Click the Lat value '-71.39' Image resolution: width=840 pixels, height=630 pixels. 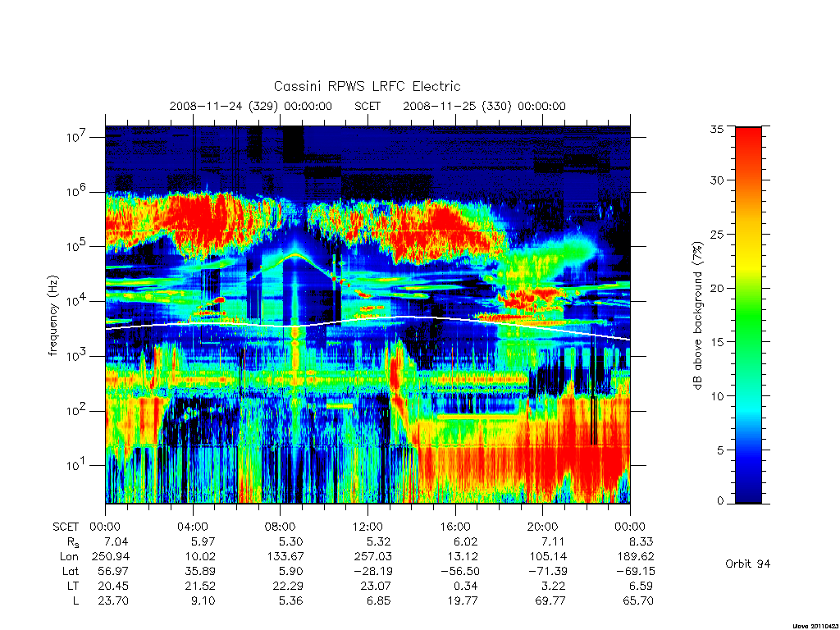[x=547, y=571]
